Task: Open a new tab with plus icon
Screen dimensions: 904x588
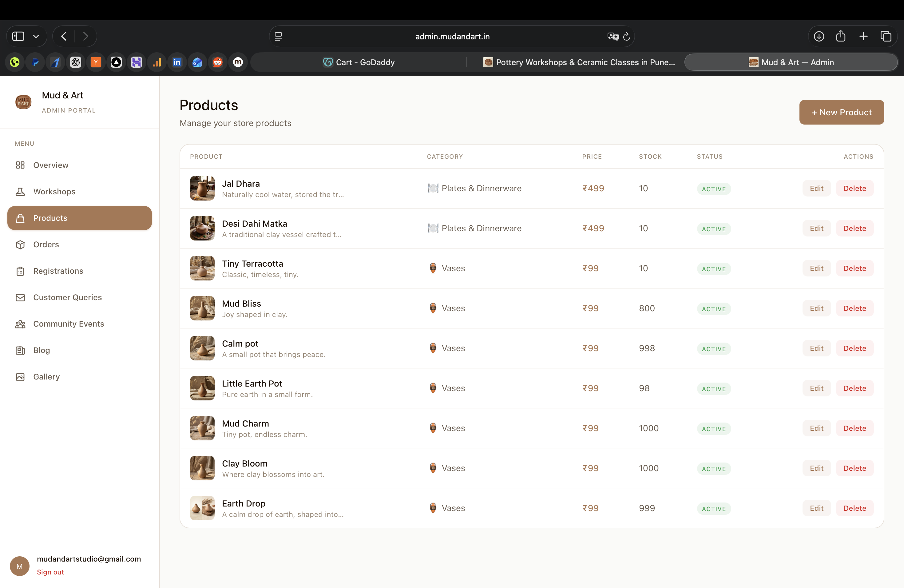Action: click(863, 37)
